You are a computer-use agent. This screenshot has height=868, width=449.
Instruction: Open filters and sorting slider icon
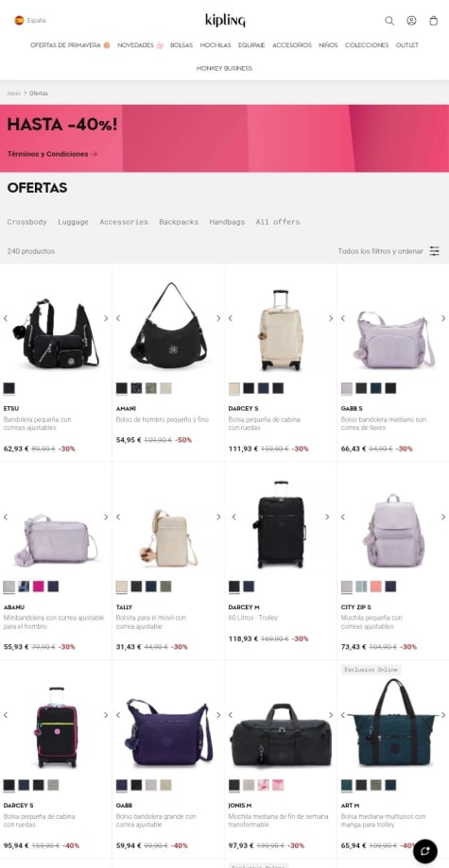click(435, 251)
